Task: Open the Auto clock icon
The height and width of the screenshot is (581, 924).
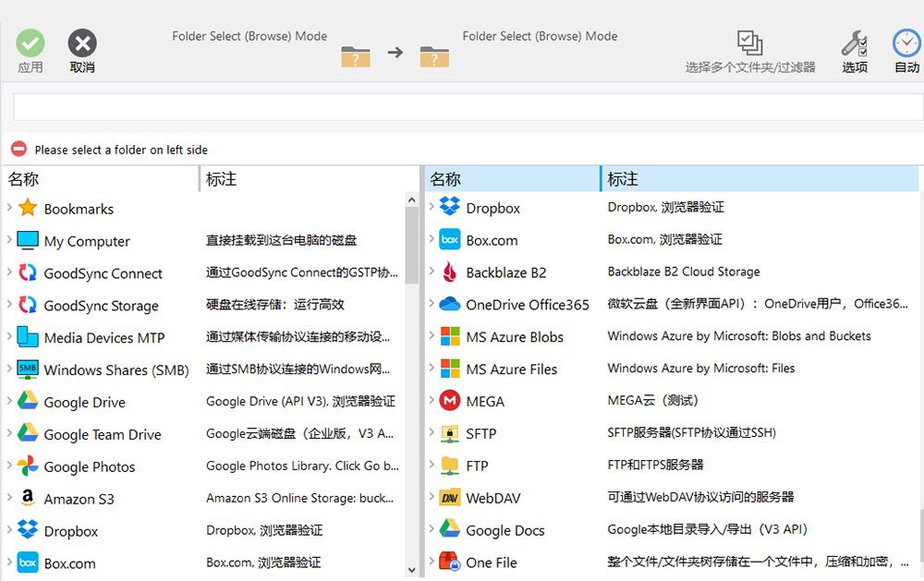Action: 906,43
